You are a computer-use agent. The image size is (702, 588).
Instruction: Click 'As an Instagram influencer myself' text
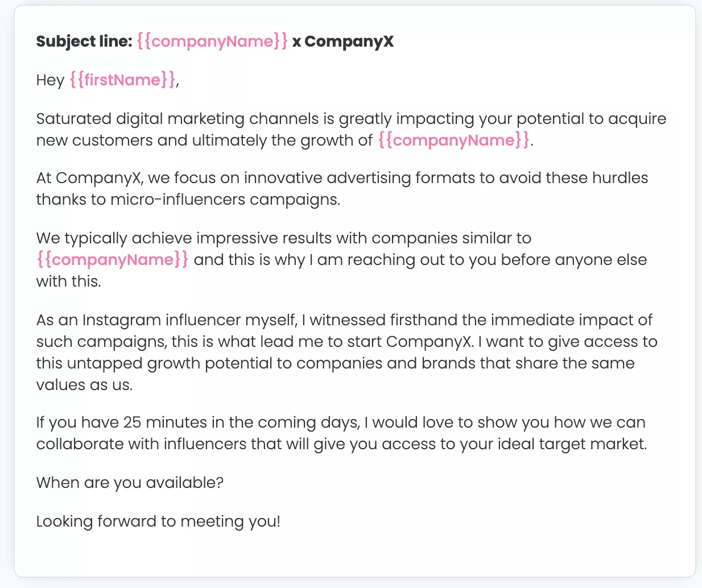(x=167, y=320)
